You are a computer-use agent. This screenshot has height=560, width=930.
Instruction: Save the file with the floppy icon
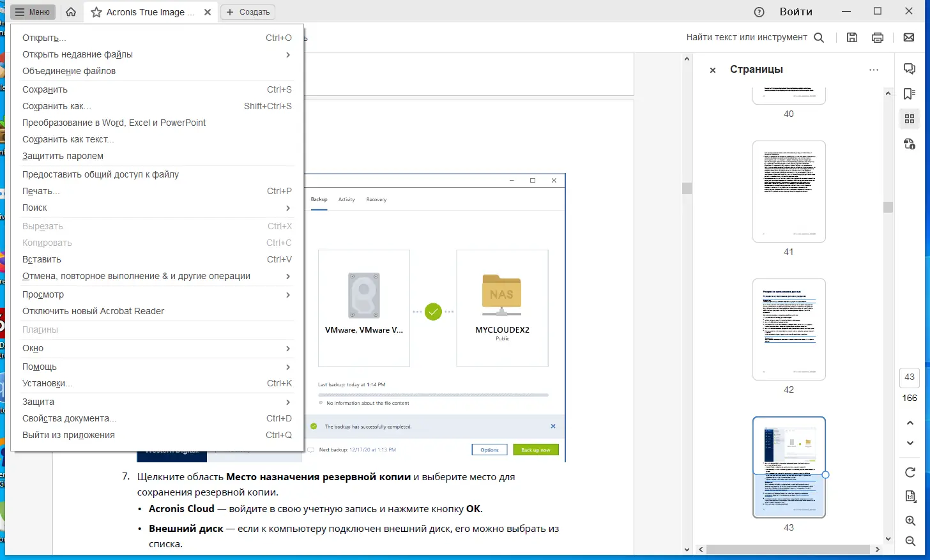pos(852,38)
